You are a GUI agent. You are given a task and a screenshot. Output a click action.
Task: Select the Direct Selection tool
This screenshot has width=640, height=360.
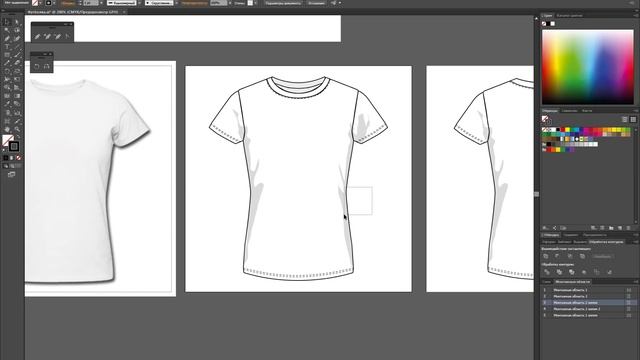[x=17, y=22]
